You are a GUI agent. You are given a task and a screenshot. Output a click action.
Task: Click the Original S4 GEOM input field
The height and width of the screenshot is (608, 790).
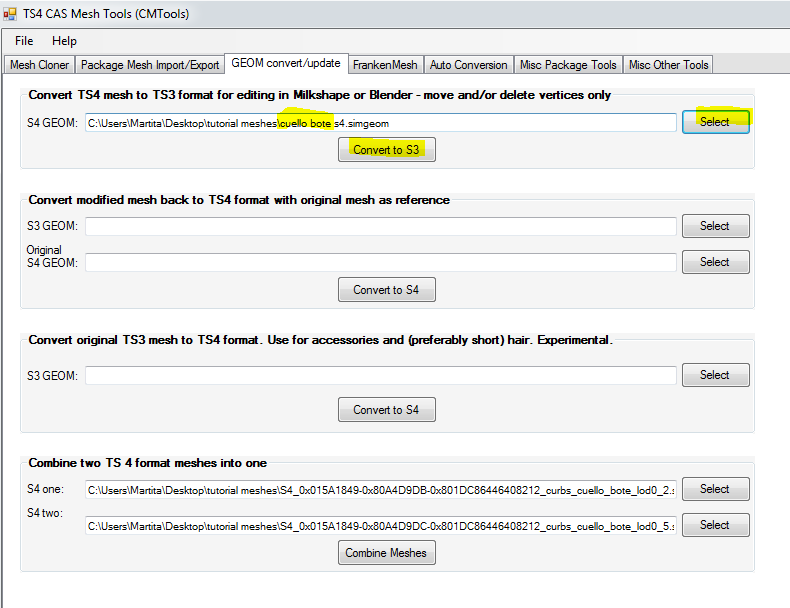[380, 262]
